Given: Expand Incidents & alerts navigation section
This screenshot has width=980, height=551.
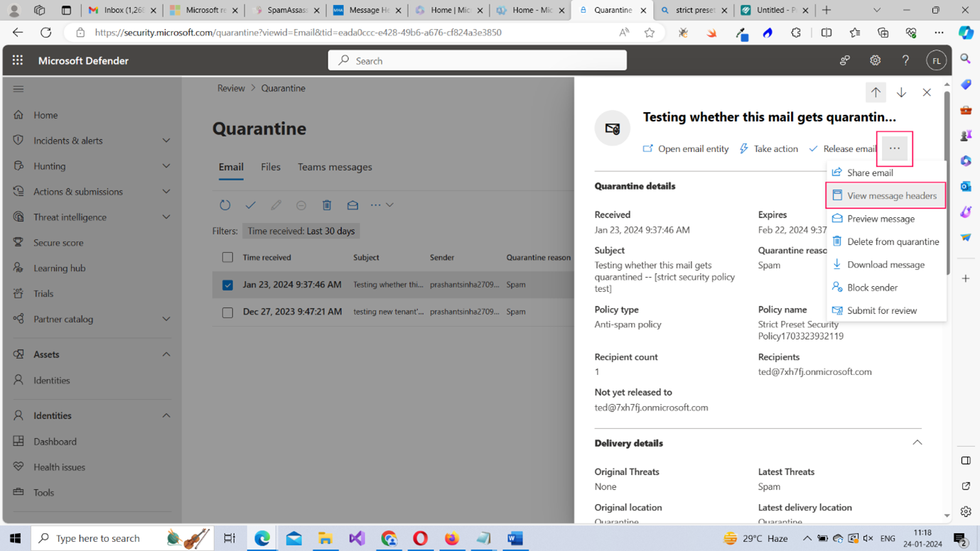Looking at the screenshot, I should pos(166,141).
